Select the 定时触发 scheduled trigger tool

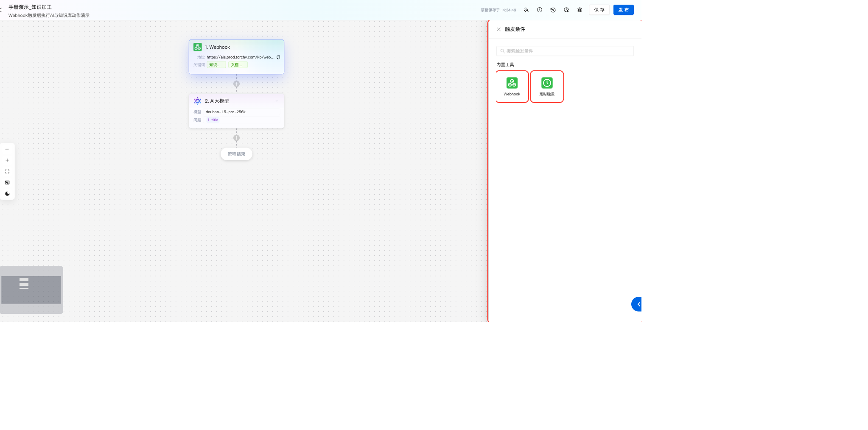(x=547, y=87)
